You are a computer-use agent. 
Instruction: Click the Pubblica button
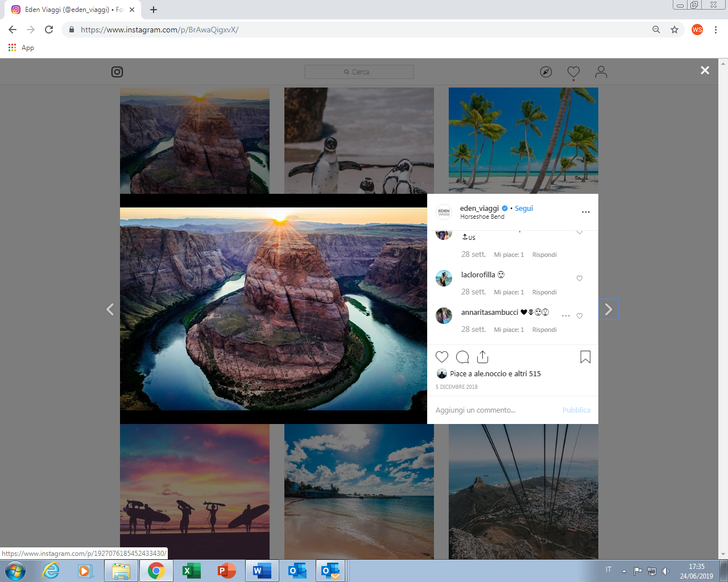576,410
